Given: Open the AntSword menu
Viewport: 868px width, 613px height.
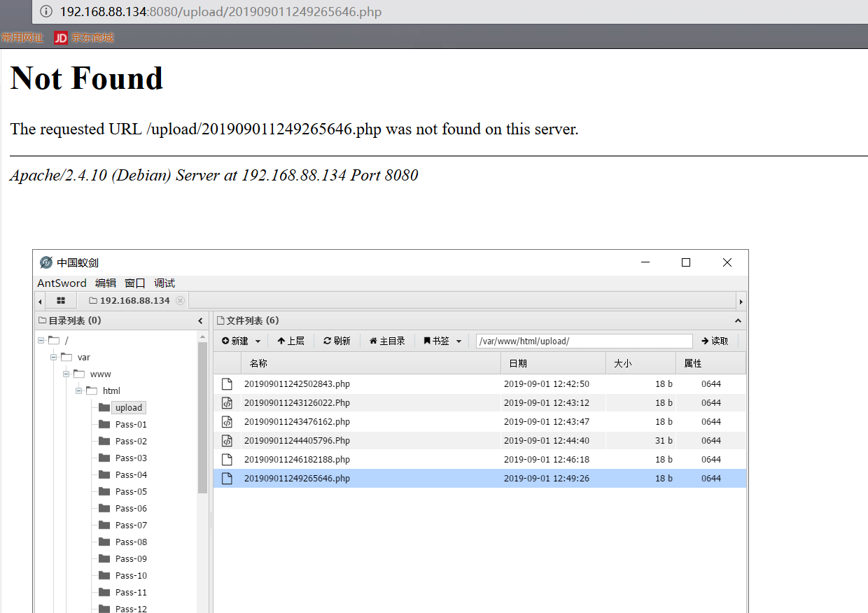Looking at the screenshot, I should [62, 283].
